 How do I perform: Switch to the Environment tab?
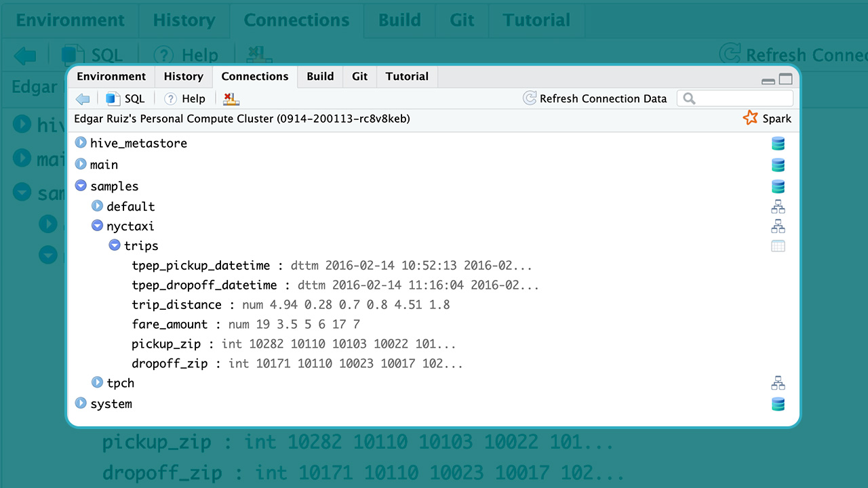coord(111,77)
